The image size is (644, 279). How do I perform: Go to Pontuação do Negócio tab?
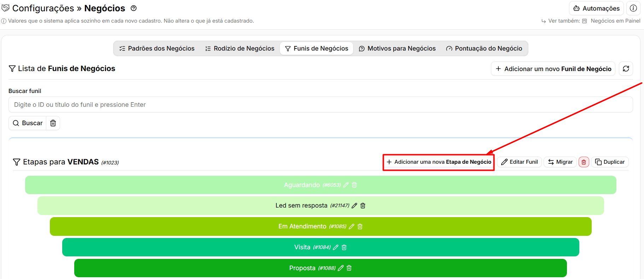(484, 48)
